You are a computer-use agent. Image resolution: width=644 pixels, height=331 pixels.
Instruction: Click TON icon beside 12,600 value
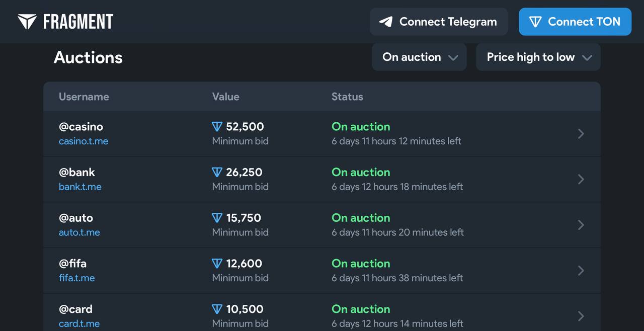(x=217, y=264)
